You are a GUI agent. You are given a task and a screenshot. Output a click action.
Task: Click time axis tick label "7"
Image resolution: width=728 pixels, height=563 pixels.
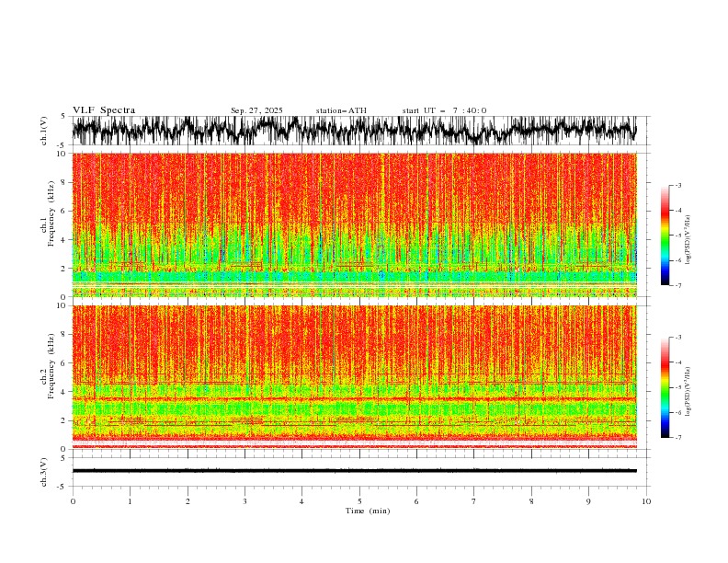pyautogui.click(x=474, y=501)
